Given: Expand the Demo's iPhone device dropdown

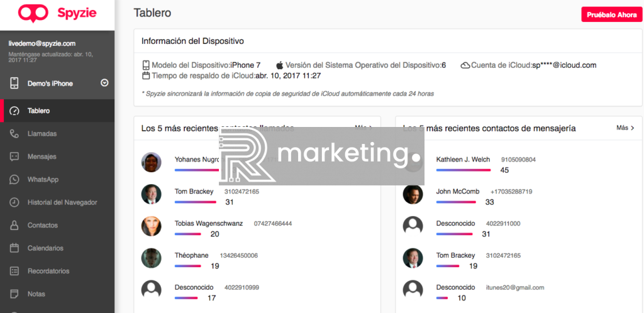Looking at the screenshot, I should [x=104, y=83].
